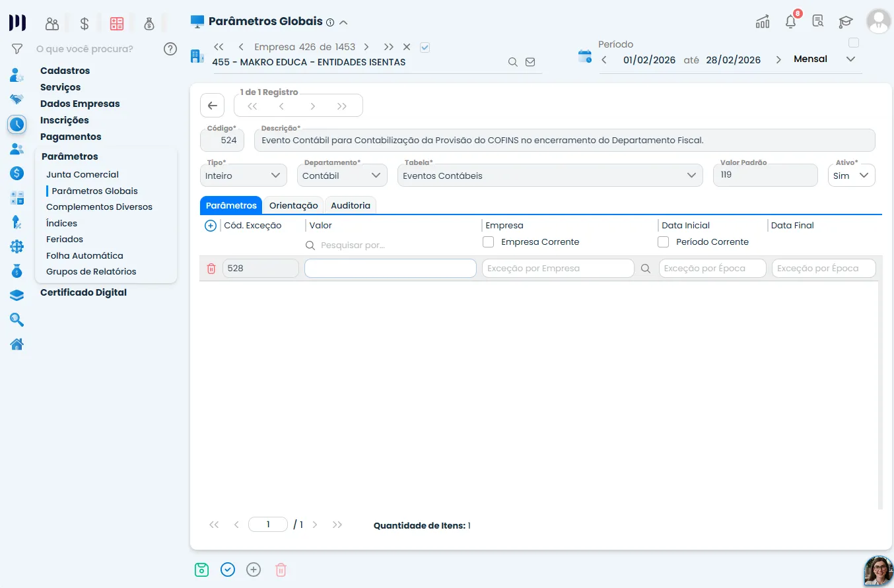Open the Tipo dropdown showing Inteiro
The height and width of the screenshot is (588, 894).
point(244,176)
